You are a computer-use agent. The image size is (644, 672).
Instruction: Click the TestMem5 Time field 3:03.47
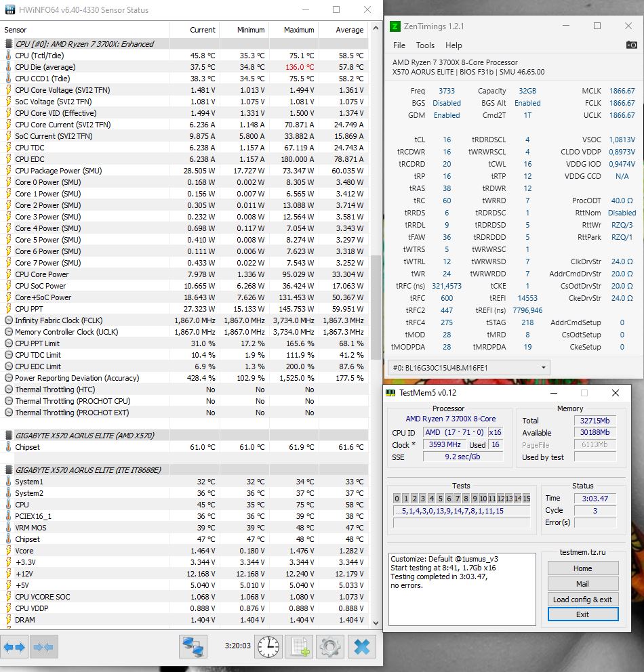click(595, 499)
